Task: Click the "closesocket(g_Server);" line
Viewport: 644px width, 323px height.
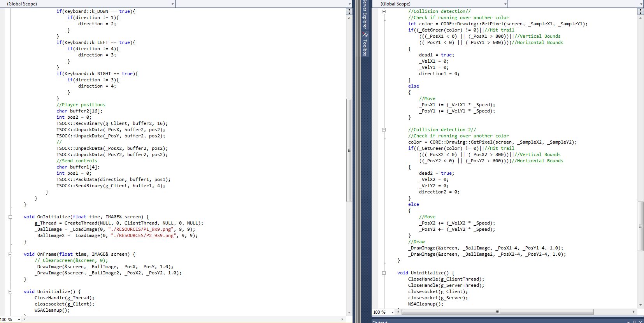Action: pyautogui.click(x=438, y=298)
